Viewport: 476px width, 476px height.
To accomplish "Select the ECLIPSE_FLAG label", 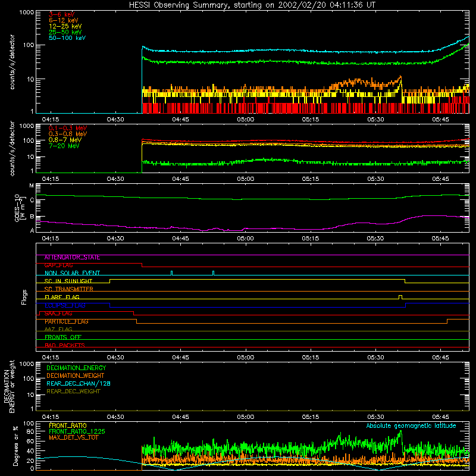I will [65, 305].
